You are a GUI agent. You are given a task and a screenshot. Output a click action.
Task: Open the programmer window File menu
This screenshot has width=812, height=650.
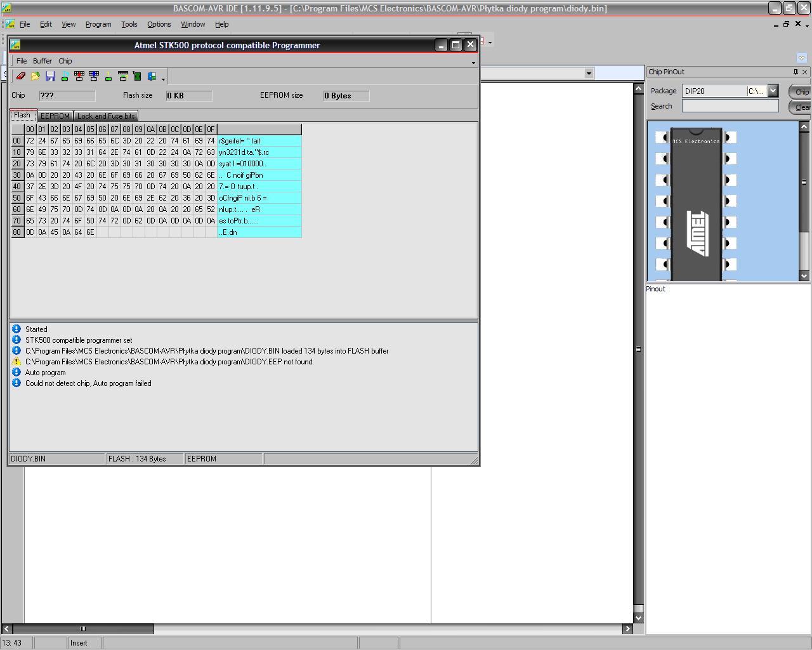point(22,61)
